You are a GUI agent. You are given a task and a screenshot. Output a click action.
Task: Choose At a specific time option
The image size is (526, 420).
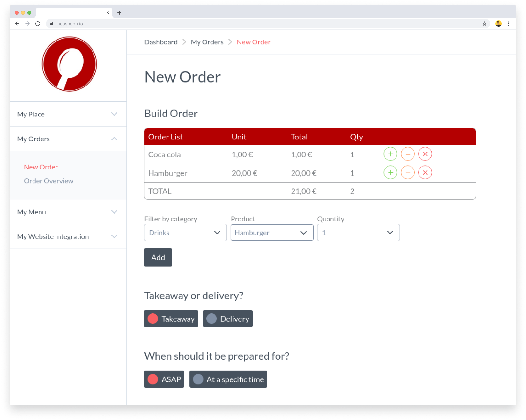click(x=228, y=379)
